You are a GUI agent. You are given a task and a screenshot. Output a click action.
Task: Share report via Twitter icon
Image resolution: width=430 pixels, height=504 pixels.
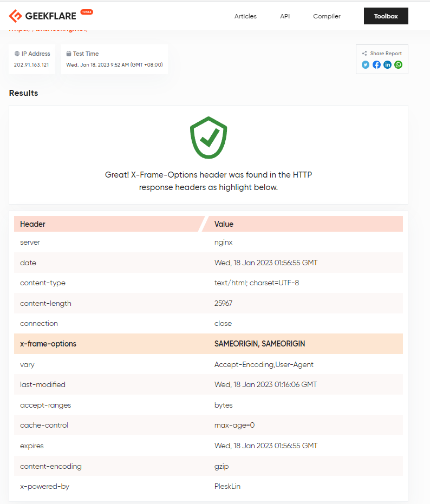(x=366, y=64)
